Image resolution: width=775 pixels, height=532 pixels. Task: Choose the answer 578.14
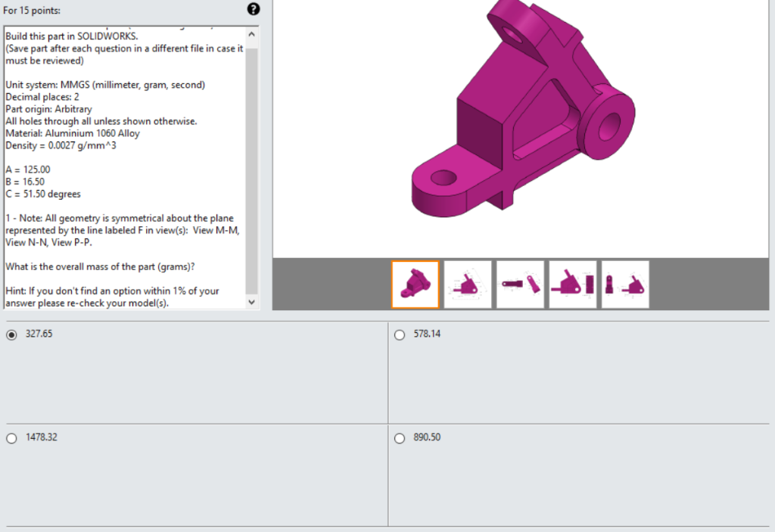400,334
